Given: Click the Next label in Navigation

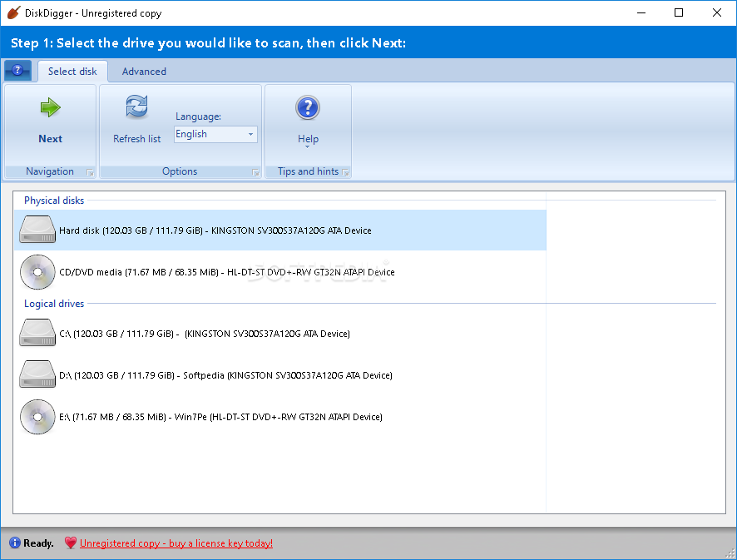Looking at the screenshot, I should (50, 139).
